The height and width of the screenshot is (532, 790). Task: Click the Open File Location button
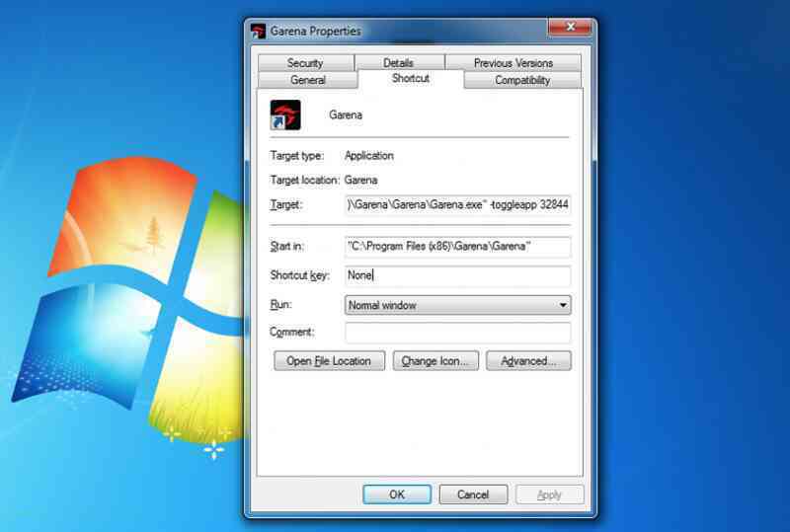(x=330, y=361)
